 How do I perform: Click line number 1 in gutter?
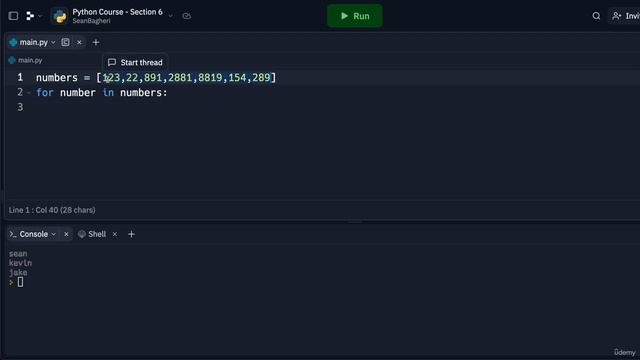coord(20,77)
